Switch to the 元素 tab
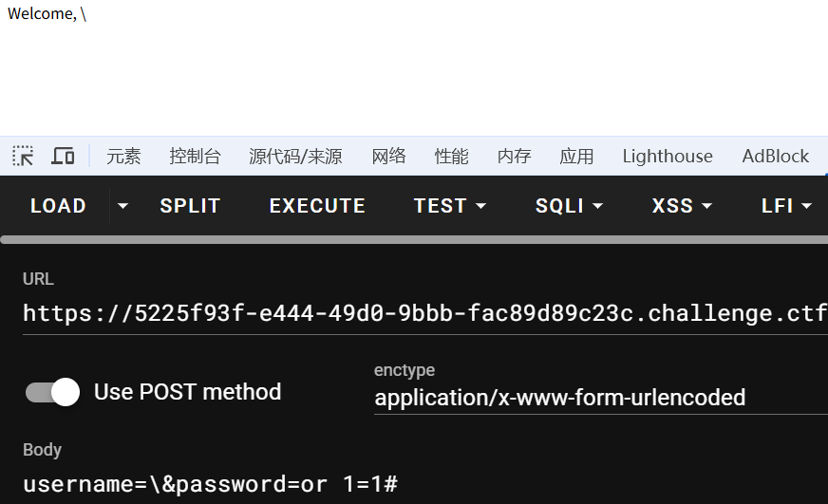The image size is (828, 504). pos(123,157)
